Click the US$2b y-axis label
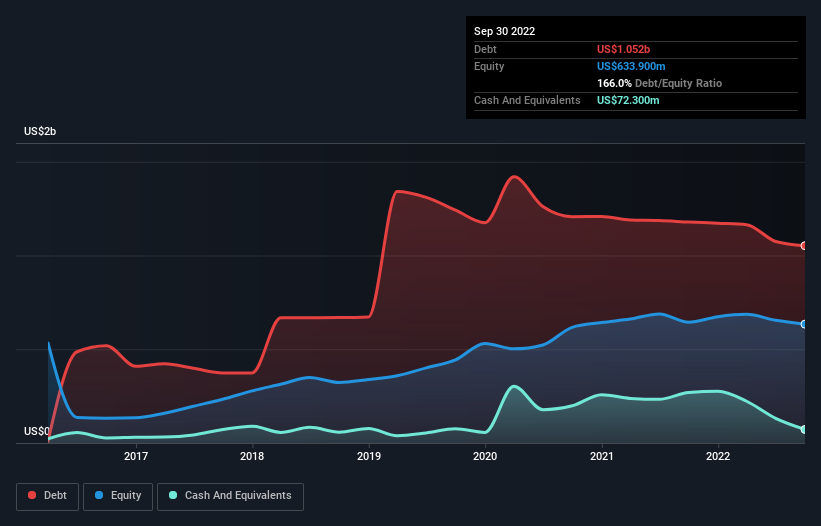The image size is (821, 526). click(40, 131)
